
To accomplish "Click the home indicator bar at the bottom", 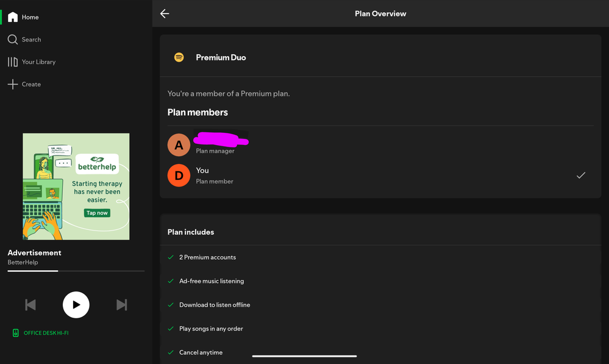I will 305,356.
